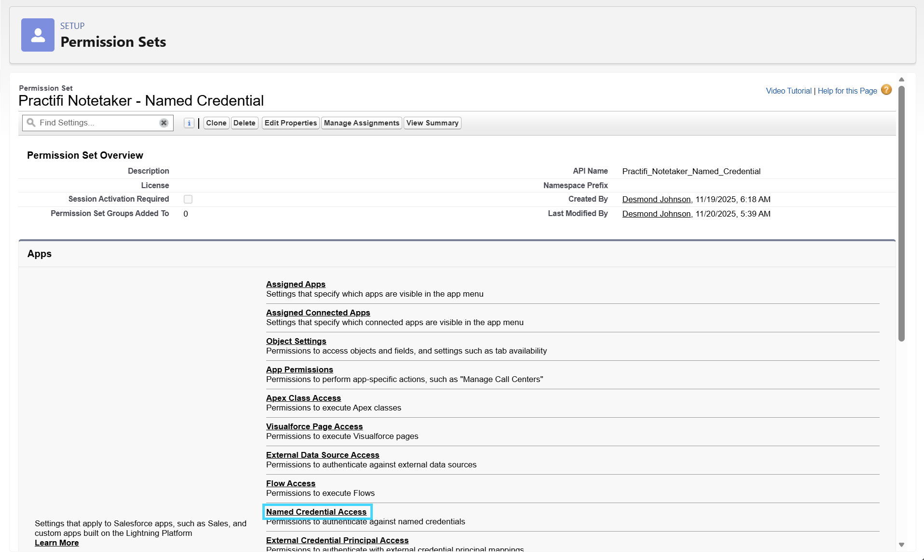
Task: Focus the Find Settings input field
Action: tap(98, 123)
